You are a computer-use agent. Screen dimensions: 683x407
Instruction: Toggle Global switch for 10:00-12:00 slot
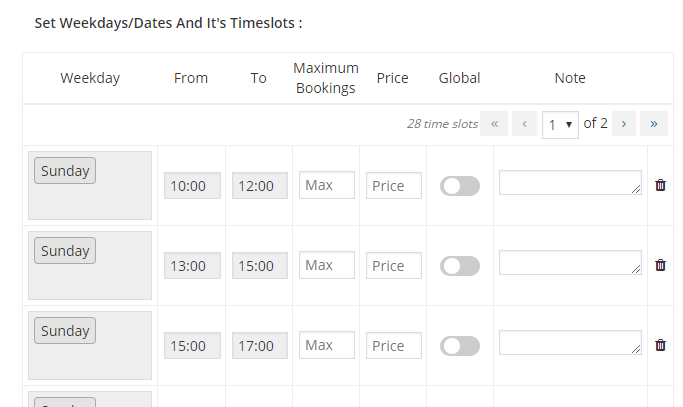coord(460,186)
